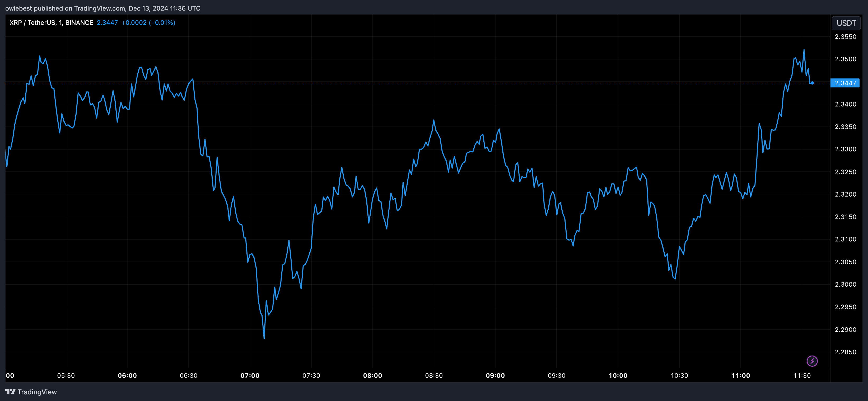Click the 07:00 time axis label
Screen dimensions: 868x401
[250, 376]
